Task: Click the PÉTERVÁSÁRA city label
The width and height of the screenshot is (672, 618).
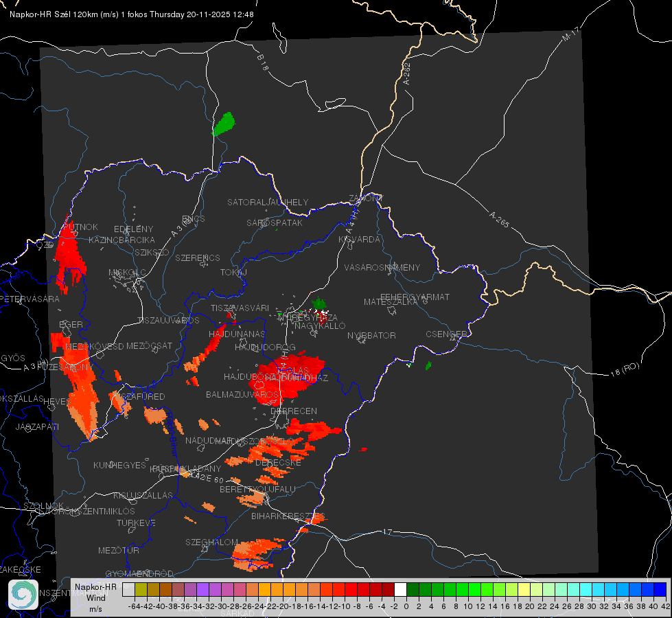Action: tap(30, 299)
